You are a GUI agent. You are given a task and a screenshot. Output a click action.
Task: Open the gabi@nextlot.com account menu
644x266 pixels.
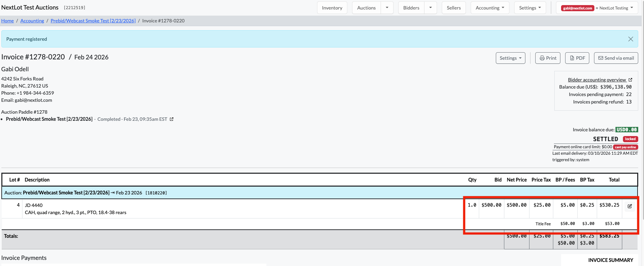point(597,8)
